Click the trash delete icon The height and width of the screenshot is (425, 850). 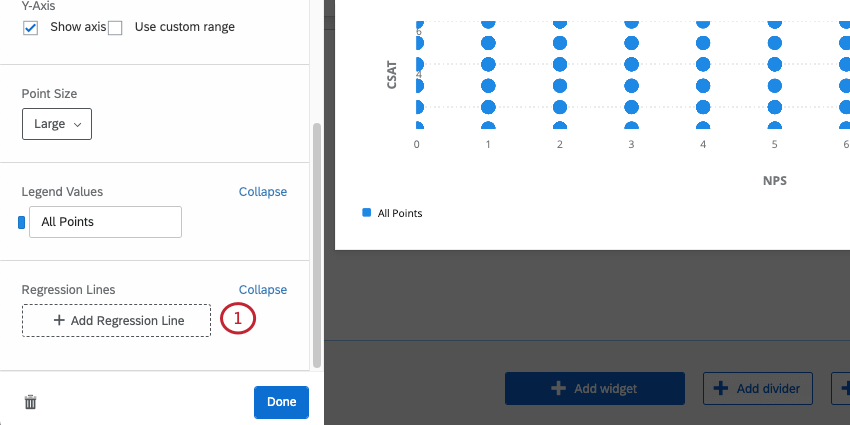[x=30, y=402]
